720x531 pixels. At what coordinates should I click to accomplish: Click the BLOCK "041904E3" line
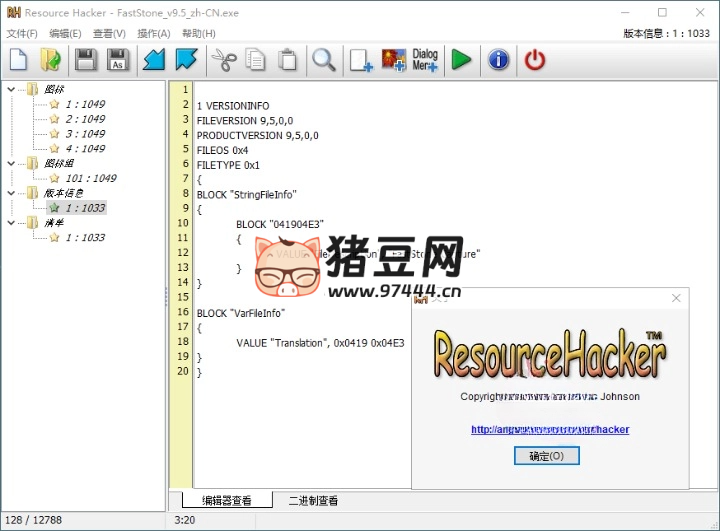tap(280, 224)
